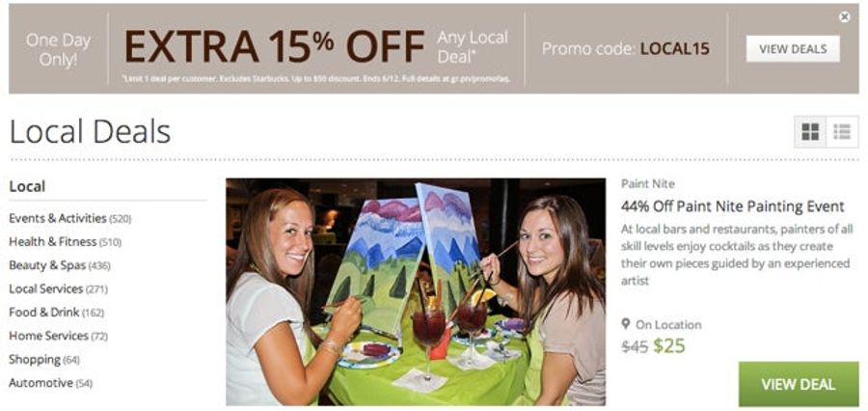This screenshot has height=411, width=868.
Task: Click the location pin icon
Action: pyautogui.click(x=626, y=324)
